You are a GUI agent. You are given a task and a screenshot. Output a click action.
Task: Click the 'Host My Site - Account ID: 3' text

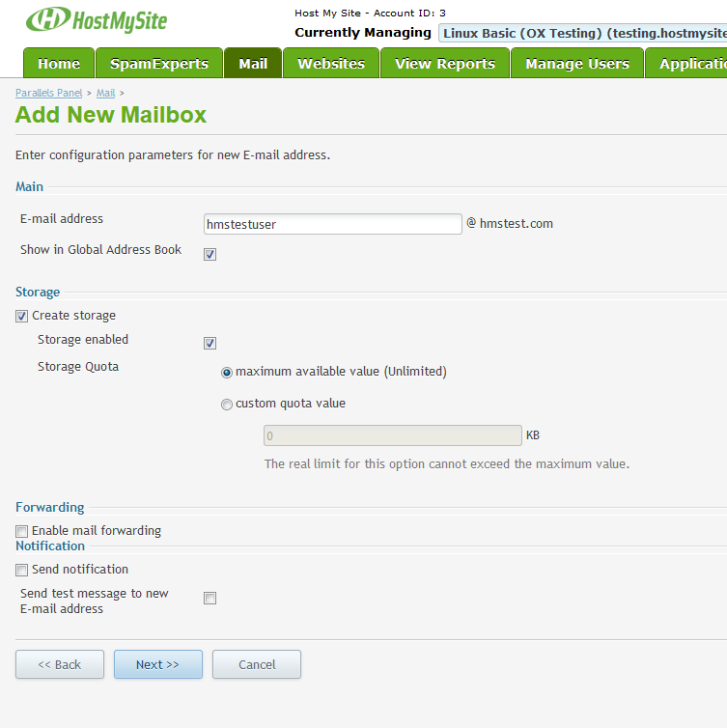[x=370, y=13]
